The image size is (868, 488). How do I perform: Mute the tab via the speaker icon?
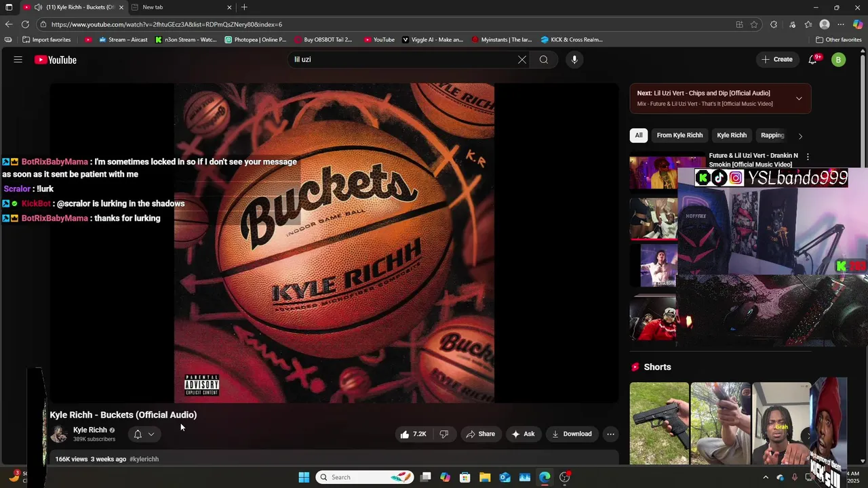pos(38,7)
